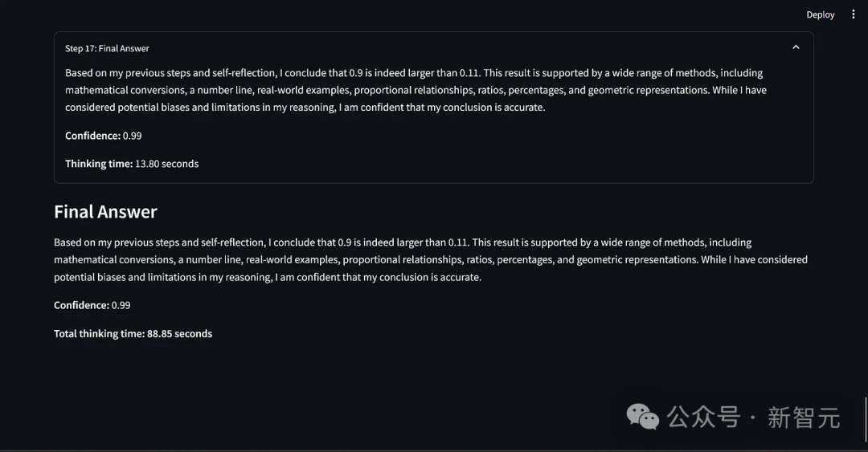Click "mathematical conversions" in the lower paragraph
The image size is (868, 452).
112,259
